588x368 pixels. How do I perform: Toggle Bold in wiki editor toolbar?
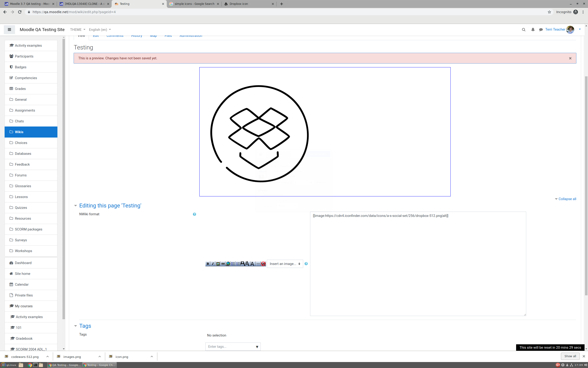(208, 264)
